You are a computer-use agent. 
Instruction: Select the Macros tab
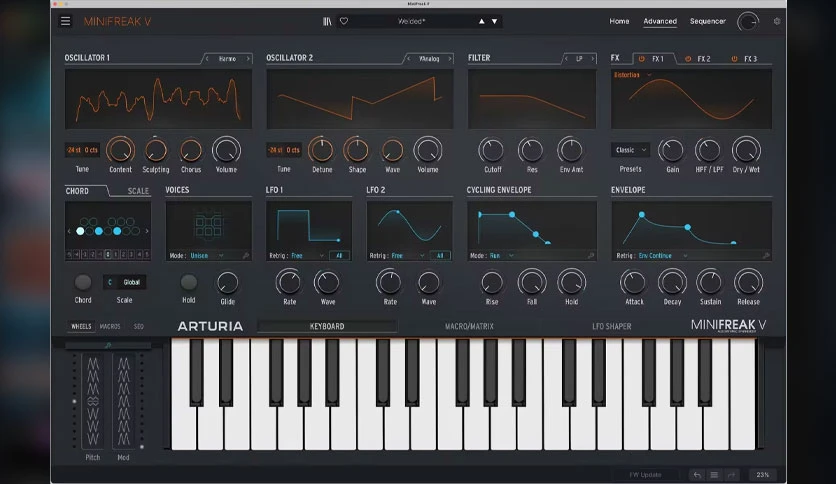(x=110, y=326)
